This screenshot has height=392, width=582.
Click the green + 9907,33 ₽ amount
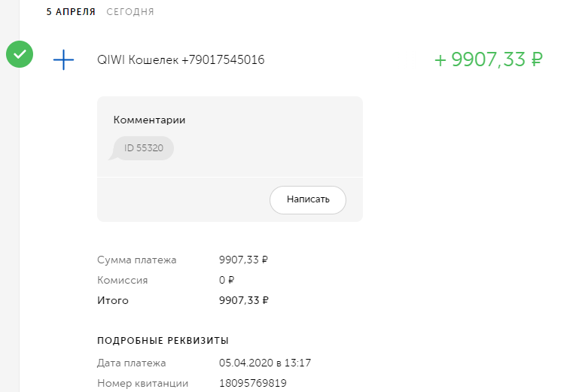point(489,60)
